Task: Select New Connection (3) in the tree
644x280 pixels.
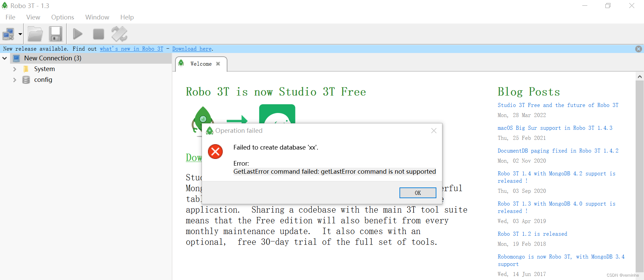Action: (53, 58)
